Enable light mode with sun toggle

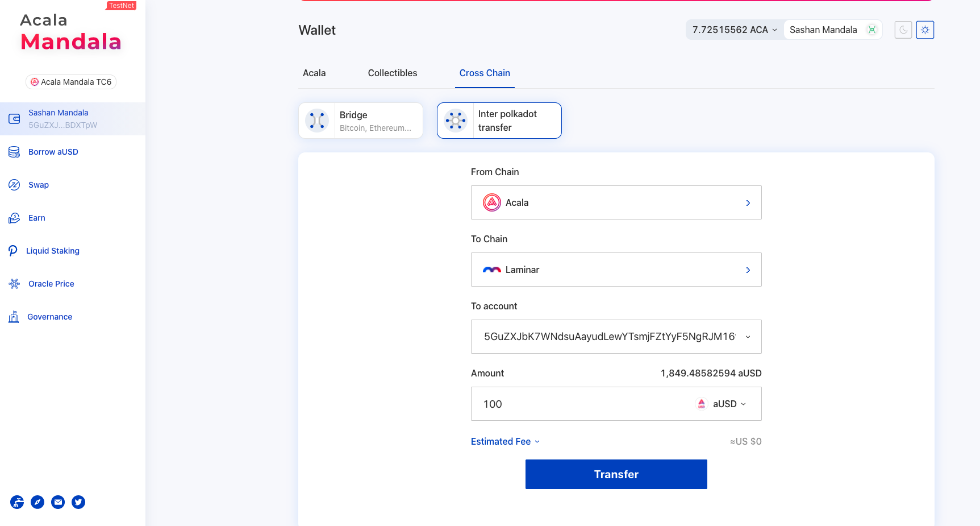(x=925, y=30)
